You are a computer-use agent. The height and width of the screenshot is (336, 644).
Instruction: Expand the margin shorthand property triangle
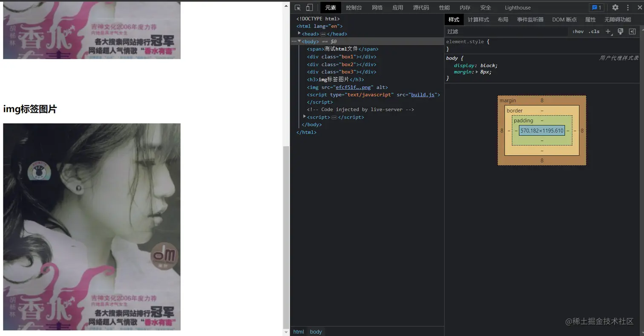tap(477, 72)
